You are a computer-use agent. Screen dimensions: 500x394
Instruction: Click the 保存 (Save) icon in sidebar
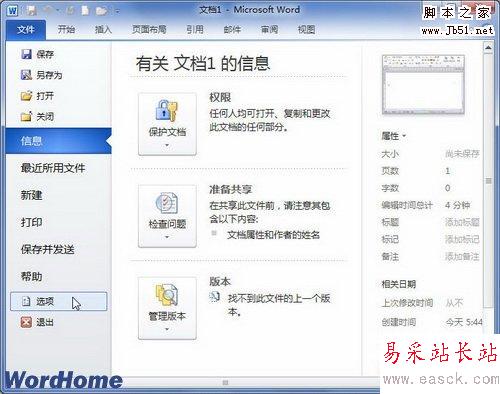pos(26,54)
